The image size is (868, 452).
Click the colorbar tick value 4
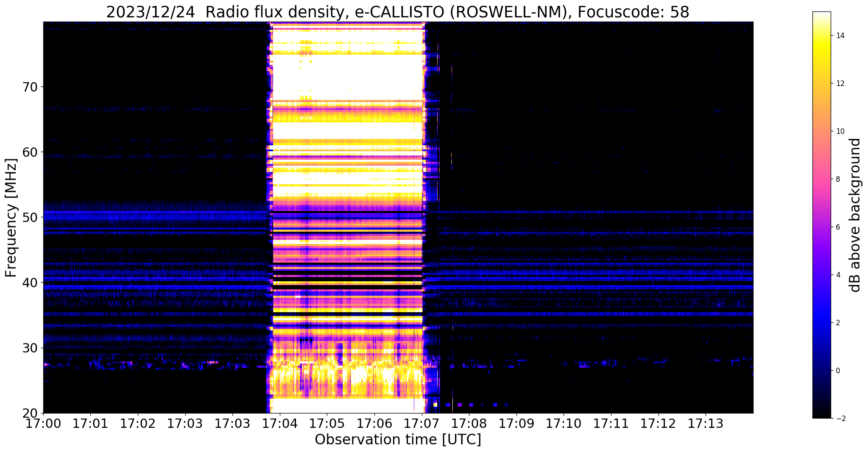[837, 275]
